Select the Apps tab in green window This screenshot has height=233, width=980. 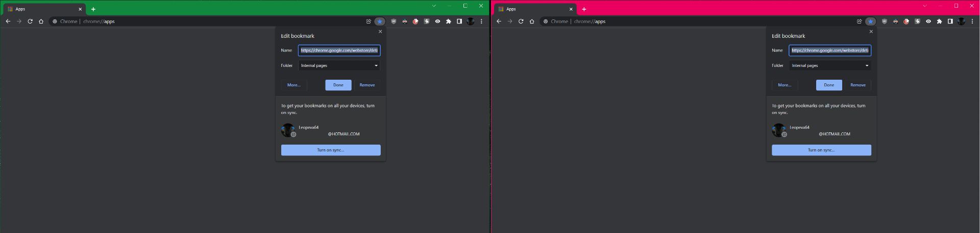[45, 9]
